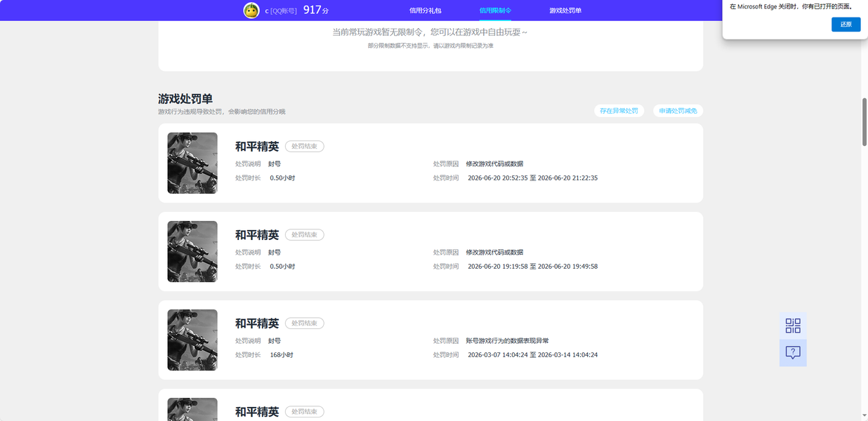Click the 还原 button in Edge popup
The width and height of the screenshot is (868, 421).
[x=846, y=25]
